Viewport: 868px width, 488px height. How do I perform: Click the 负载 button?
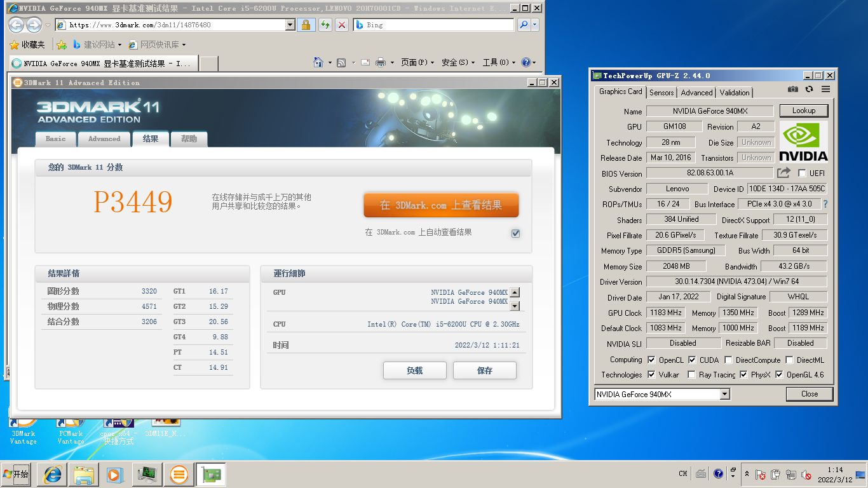415,370
